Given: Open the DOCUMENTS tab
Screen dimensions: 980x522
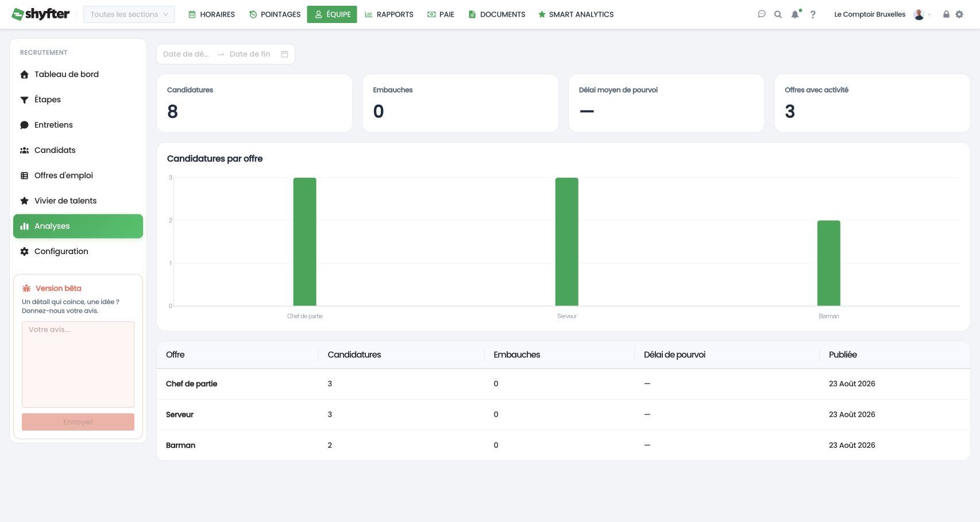Looking at the screenshot, I should (x=497, y=14).
